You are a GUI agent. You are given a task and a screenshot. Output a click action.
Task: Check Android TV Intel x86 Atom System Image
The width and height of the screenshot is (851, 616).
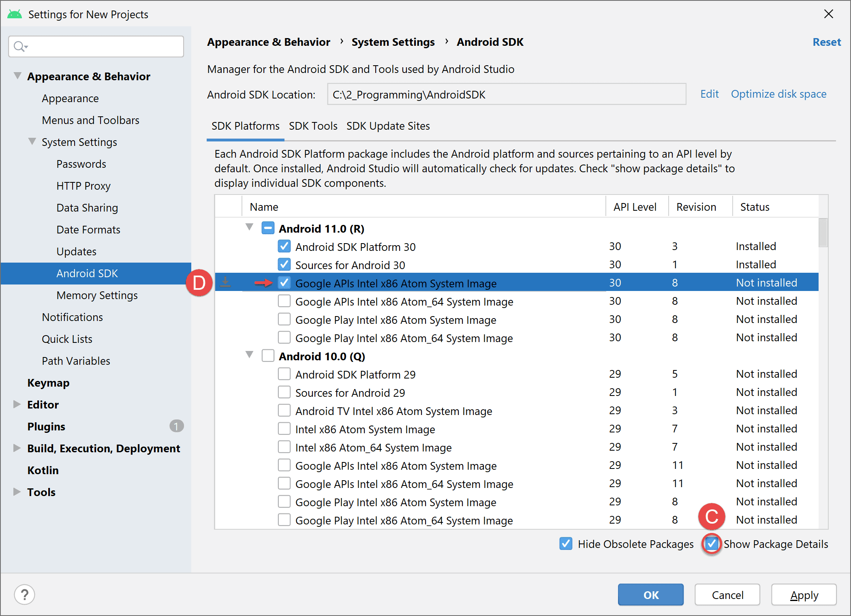[x=284, y=411]
